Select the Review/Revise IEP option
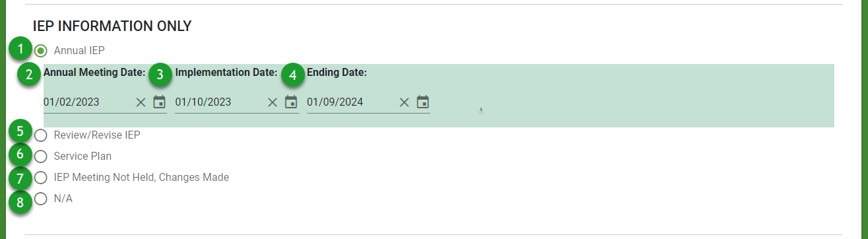 click(x=41, y=135)
